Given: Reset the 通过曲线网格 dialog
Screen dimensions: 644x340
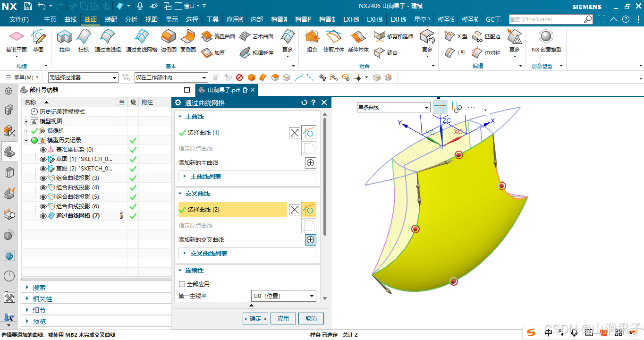Looking at the screenshot, I should tap(304, 102).
